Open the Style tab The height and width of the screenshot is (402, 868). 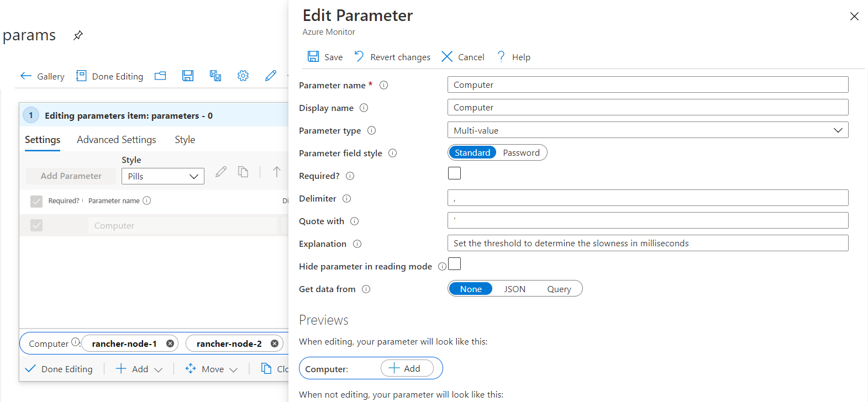(x=185, y=140)
